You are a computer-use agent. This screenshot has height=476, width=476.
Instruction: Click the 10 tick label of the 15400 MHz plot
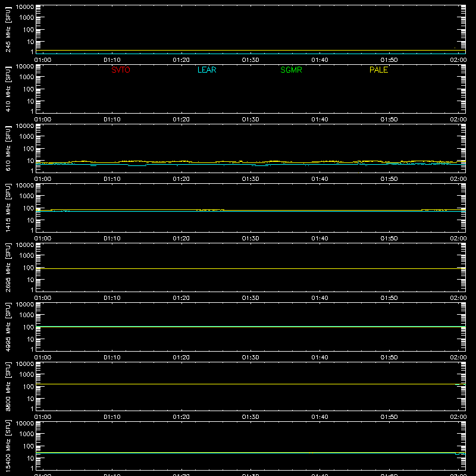[30, 458]
